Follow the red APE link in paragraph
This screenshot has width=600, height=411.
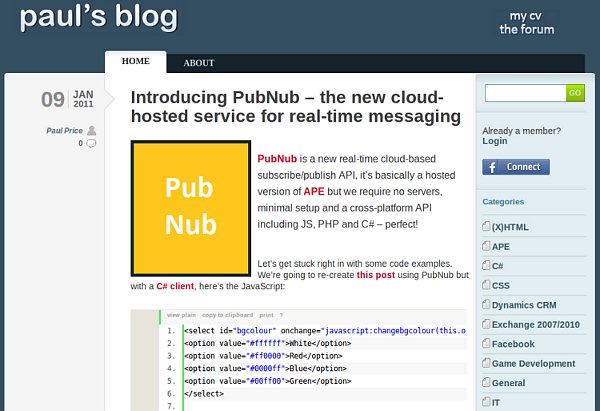coord(314,191)
